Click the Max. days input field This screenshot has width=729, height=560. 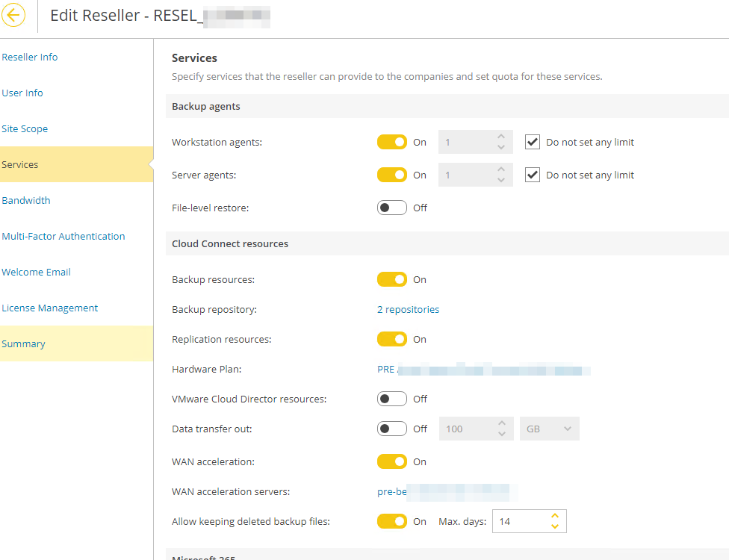pyautogui.click(x=520, y=521)
